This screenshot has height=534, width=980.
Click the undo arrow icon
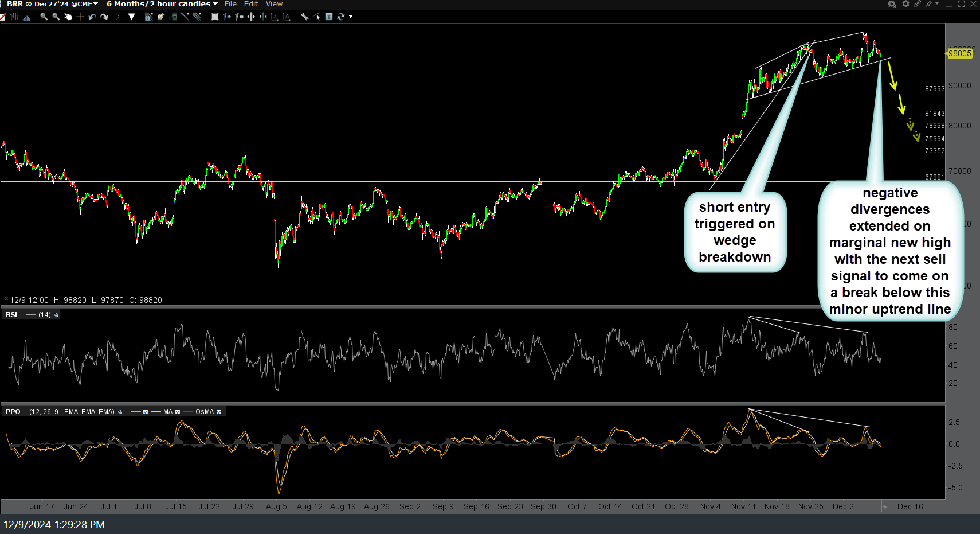[92, 17]
